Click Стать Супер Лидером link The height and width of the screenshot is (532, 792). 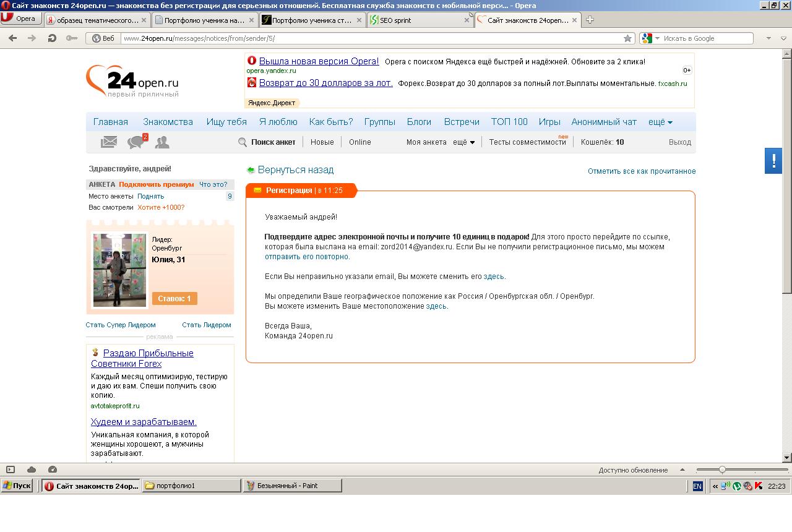point(121,325)
